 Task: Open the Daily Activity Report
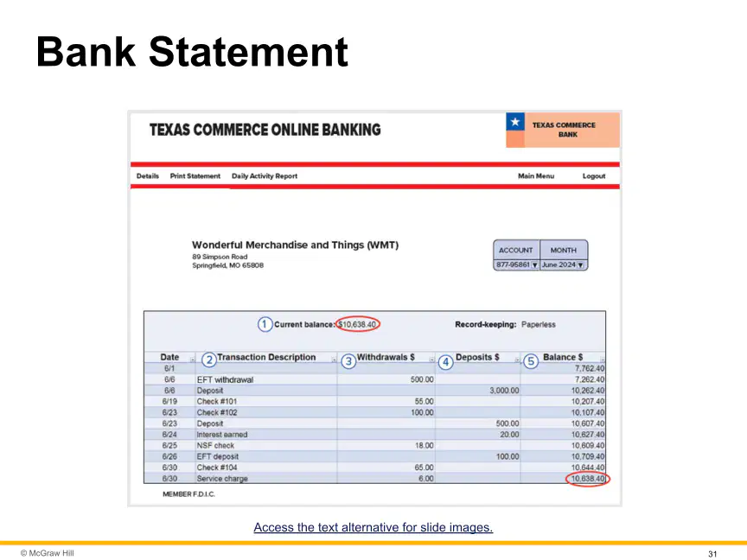click(x=265, y=176)
